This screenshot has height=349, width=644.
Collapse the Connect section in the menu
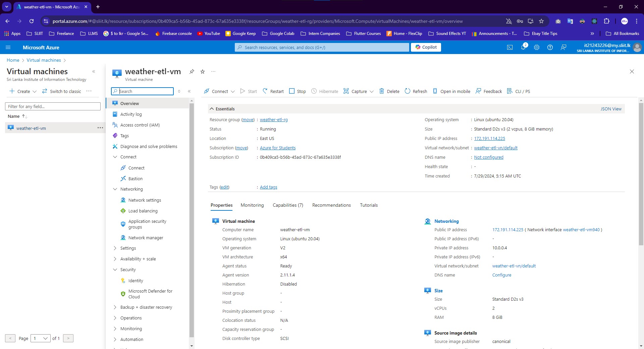[x=115, y=157]
